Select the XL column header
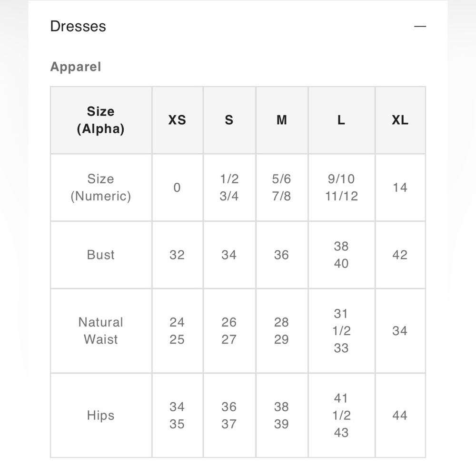Screen dimensions: 476x476 (400, 120)
